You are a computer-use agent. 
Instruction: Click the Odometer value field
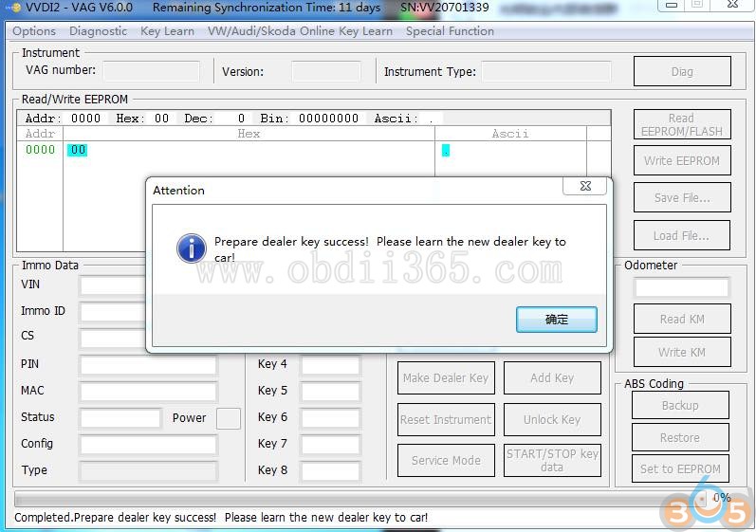tap(682, 287)
